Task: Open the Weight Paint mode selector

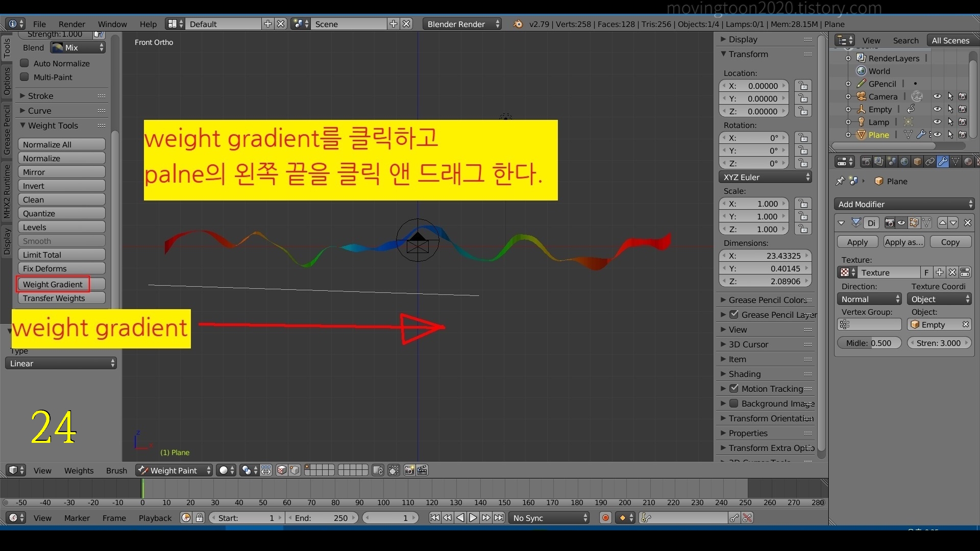Action: pyautogui.click(x=174, y=470)
